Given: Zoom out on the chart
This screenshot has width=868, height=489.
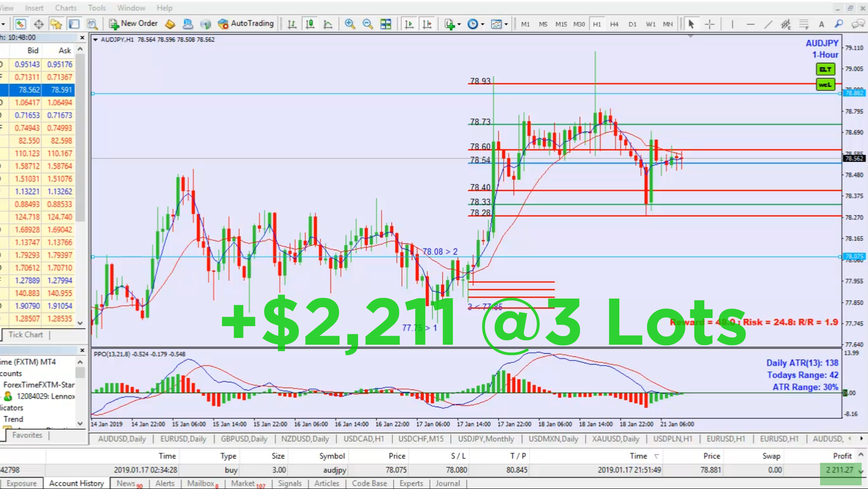Looking at the screenshot, I should click(368, 24).
